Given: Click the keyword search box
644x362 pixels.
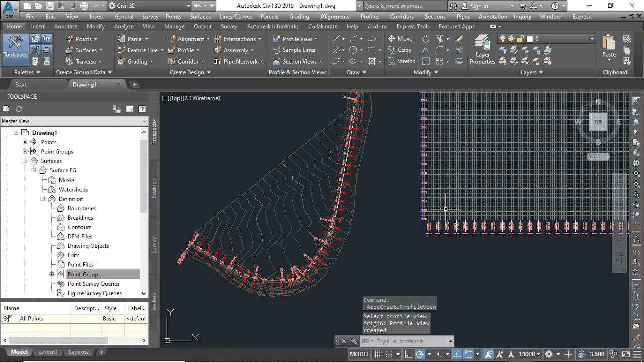Looking at the screenshot, I should [x=404, y=6].
